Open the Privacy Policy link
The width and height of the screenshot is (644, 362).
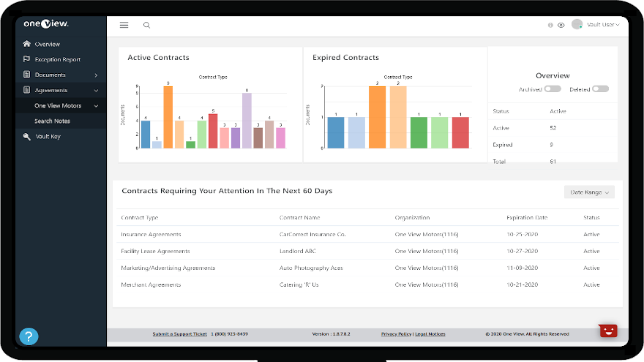(x=396, y=334)
